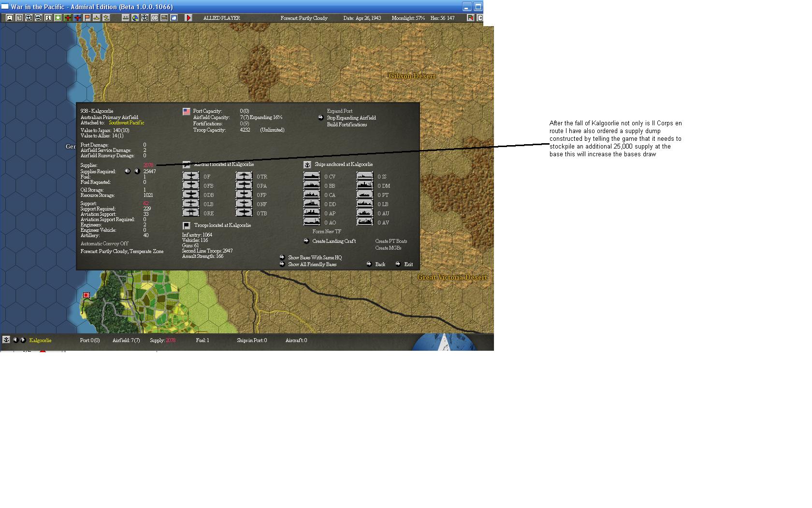
Task: Click the 0 BB battleship icon
Action: (312, 186)
